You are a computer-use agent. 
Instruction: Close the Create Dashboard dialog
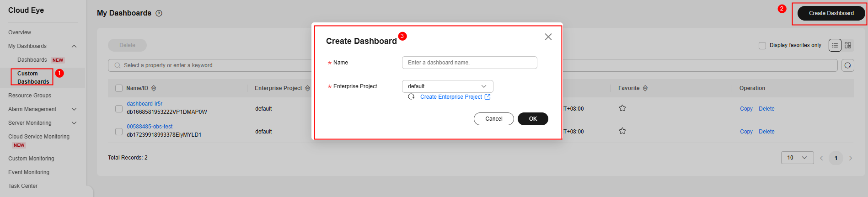coord(548,37)
